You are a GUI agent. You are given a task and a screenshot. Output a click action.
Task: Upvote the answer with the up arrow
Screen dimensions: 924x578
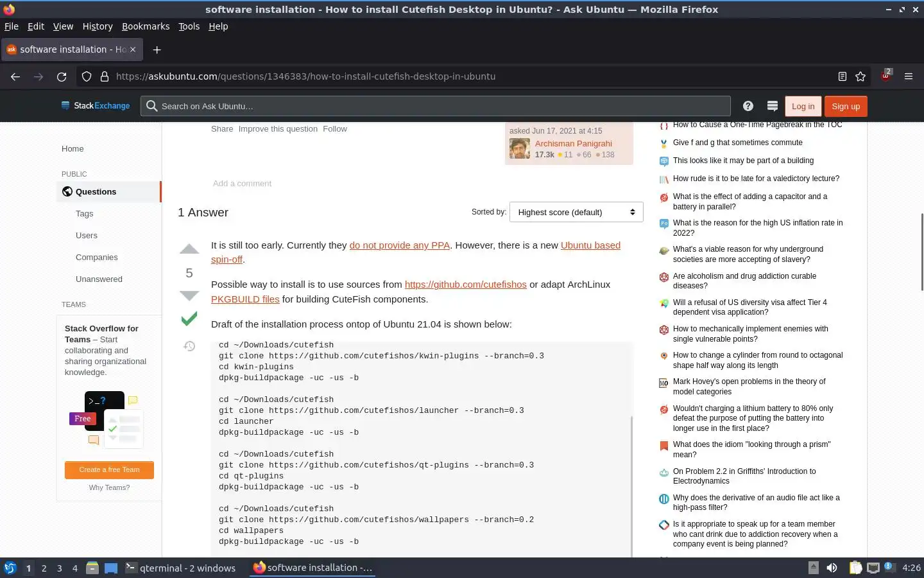[189, 249]
